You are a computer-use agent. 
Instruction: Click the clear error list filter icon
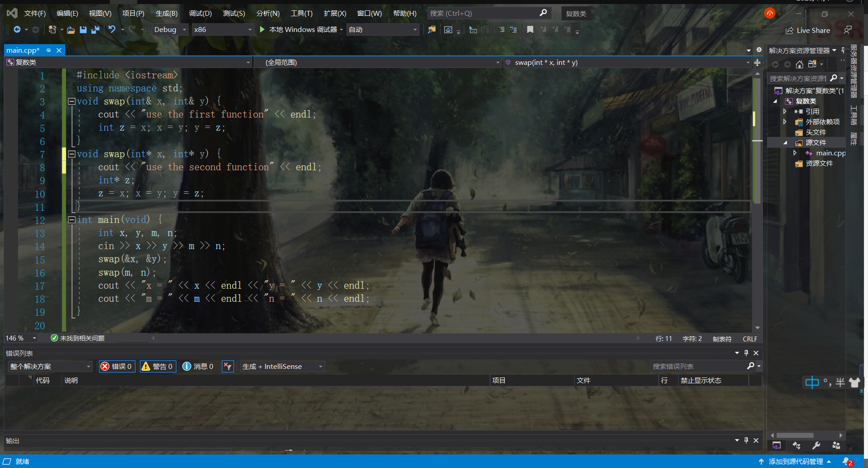pos(228,367)
